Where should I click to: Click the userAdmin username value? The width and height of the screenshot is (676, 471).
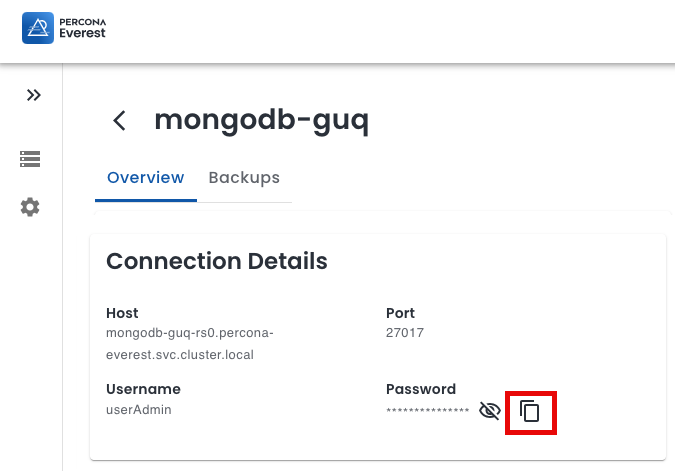point(138,410)
